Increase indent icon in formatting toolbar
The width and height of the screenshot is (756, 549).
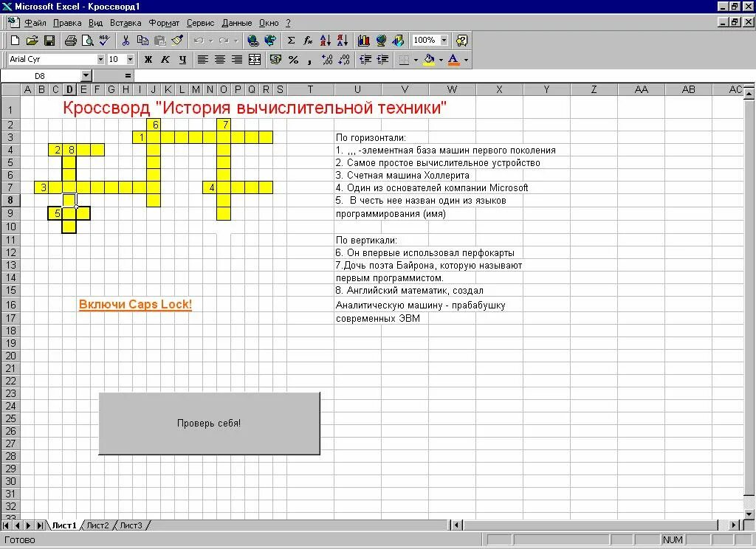tap(382, 59)
